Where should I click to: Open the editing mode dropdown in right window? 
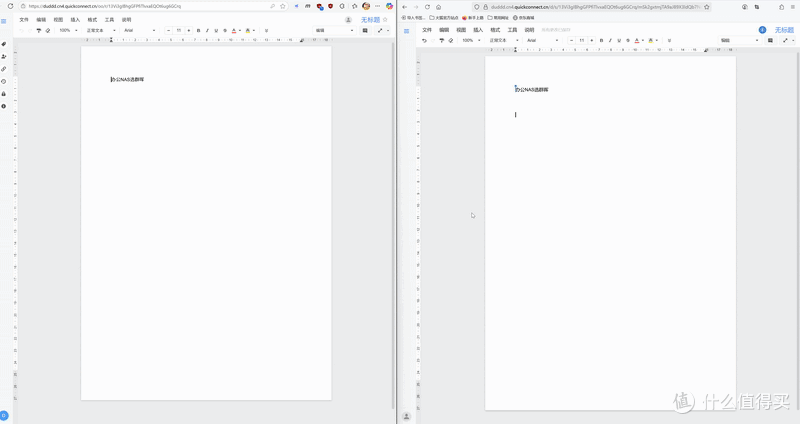point(739,40)
